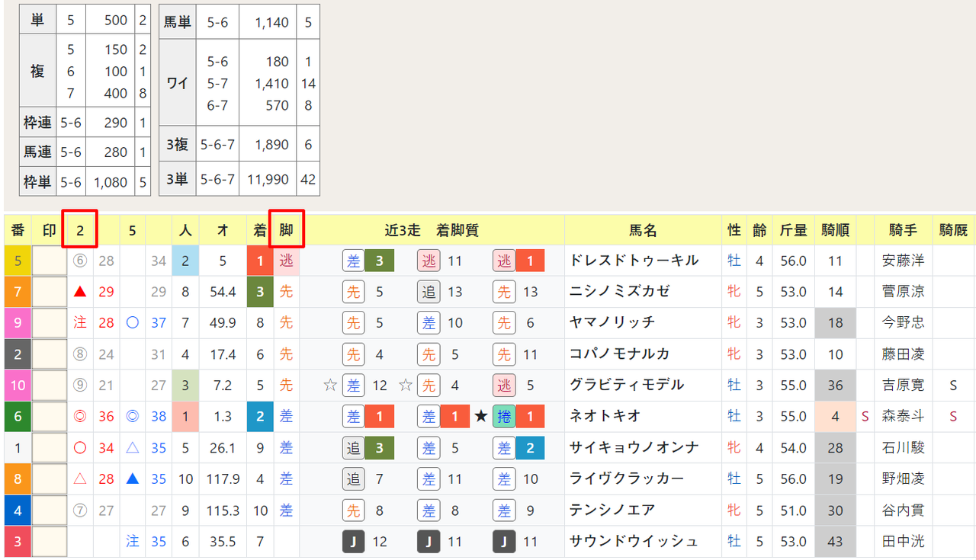Select jockey 森泰斗

[903, 416]
